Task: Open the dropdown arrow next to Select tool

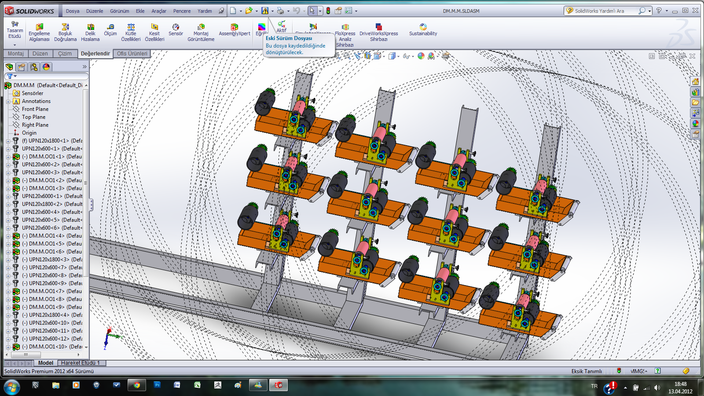Action: (x=319, y=11)
